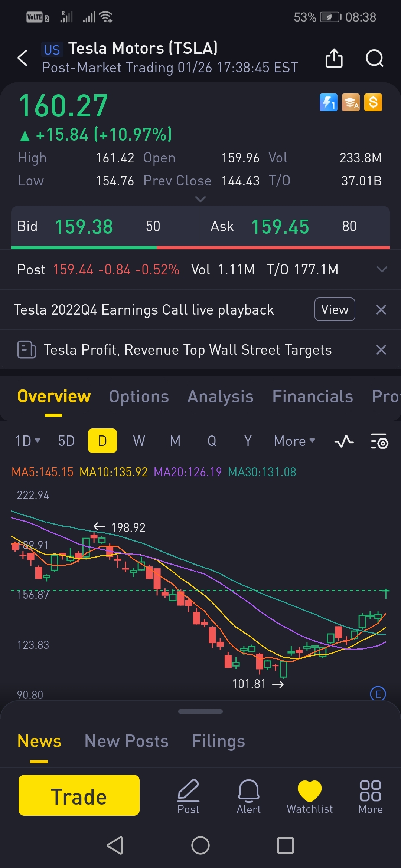Expand the More intervals dropdown
This screenshot has height=868, width=401.
click(294, 441)
